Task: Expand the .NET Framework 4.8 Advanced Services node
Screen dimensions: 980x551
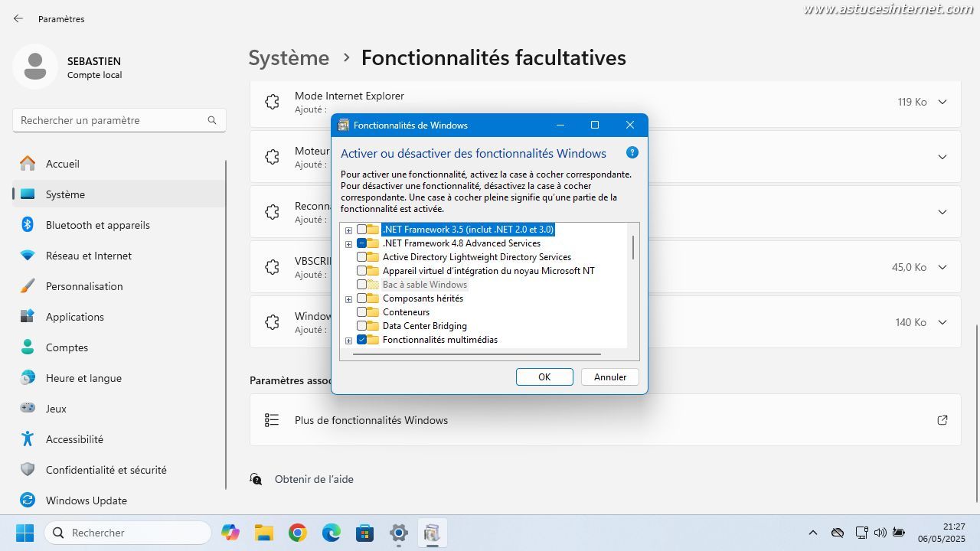Action: tap(348, 244)
